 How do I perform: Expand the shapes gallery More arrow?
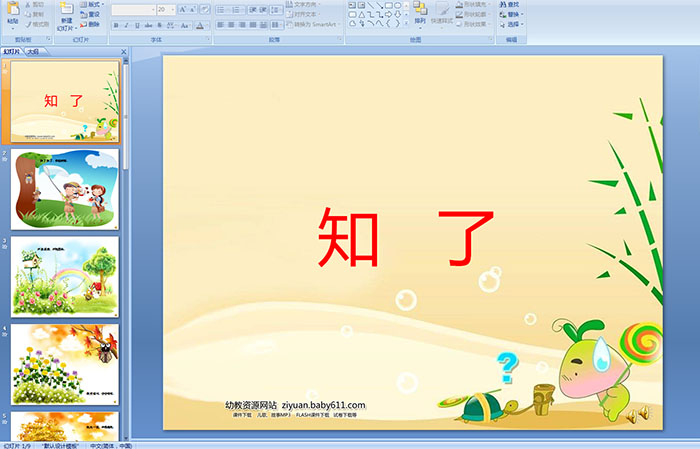click(406, 23)
